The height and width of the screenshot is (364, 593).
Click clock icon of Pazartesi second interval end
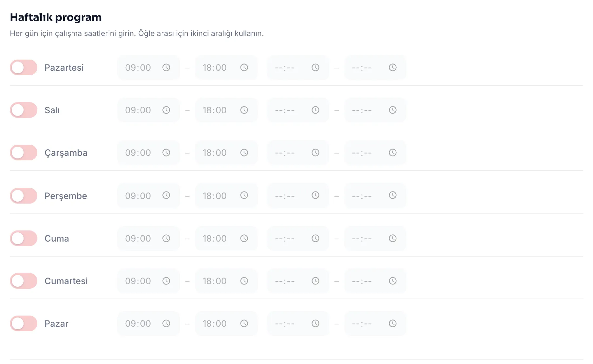393,67
